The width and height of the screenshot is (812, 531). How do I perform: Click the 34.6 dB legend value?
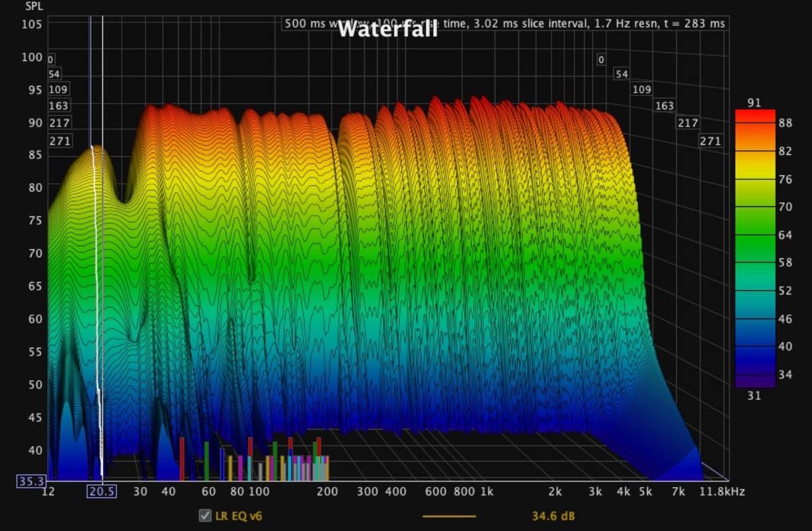tap(553, 516)
